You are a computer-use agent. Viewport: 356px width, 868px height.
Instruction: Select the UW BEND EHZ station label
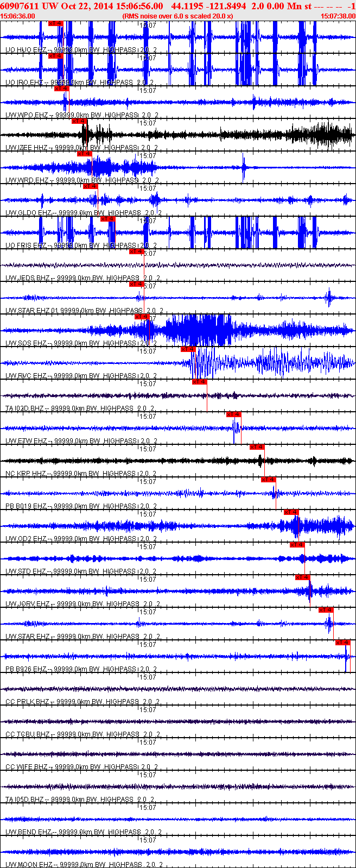pyautogui.click(x=84, y=832)
